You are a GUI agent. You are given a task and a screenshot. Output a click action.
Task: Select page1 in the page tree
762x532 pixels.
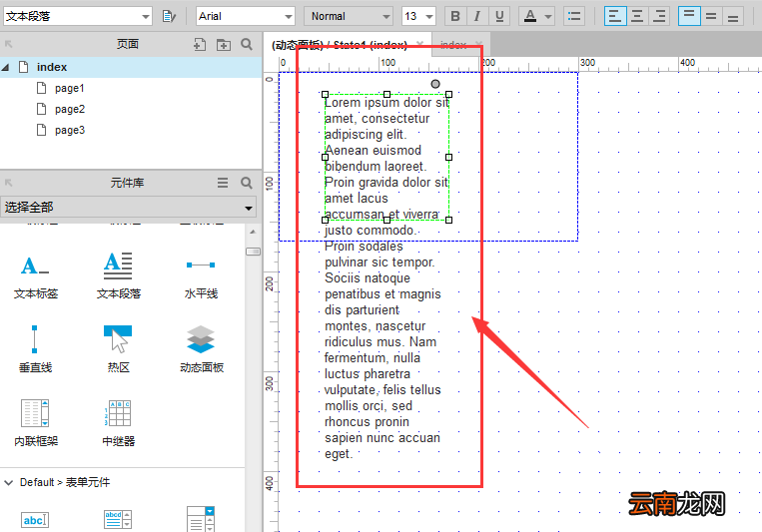pos(70,88)
